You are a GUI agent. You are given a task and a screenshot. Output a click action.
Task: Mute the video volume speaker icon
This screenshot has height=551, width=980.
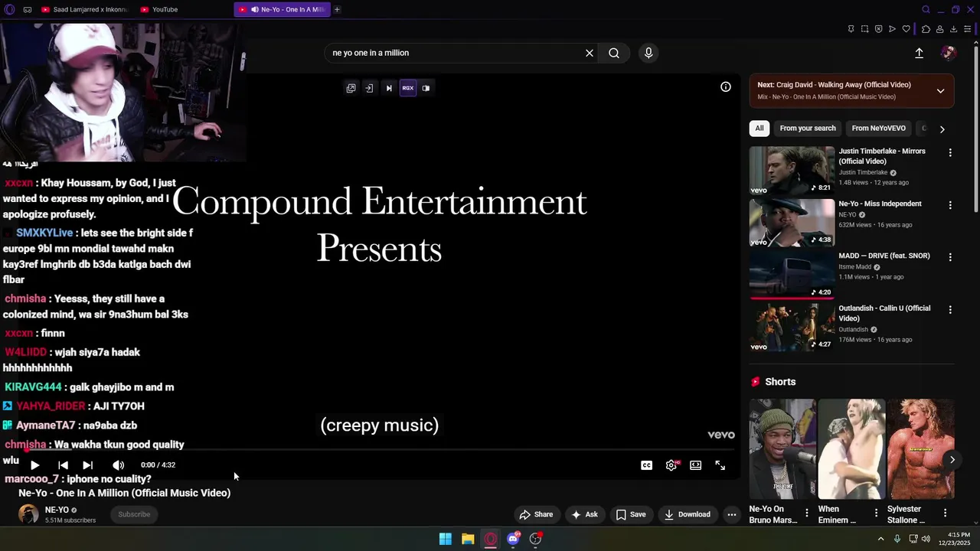pos(118,465)
